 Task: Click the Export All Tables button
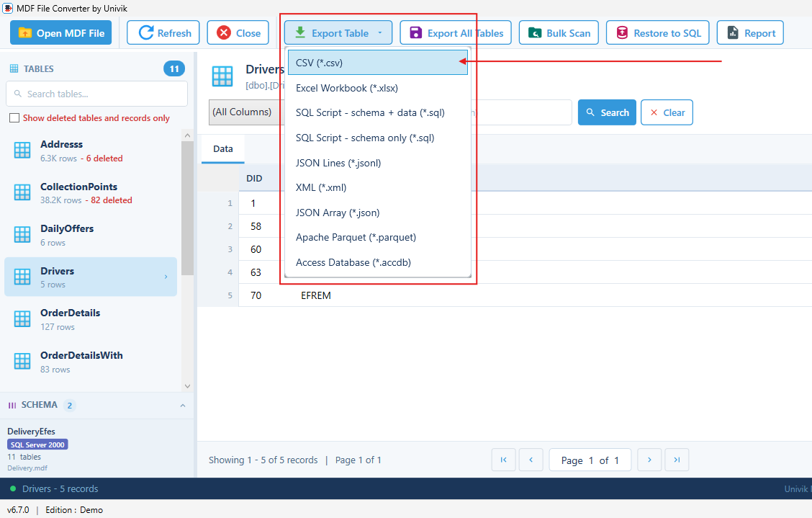[x=456, y=32]
